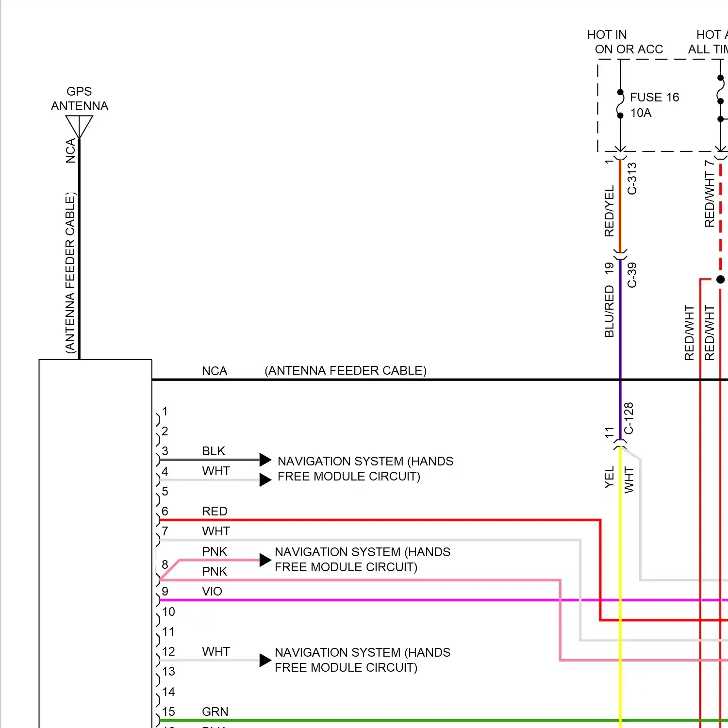This screenshot has height=728, width=728.
Task: Click the vertical WHT label beside YEL
Action: pyautogui.click(x=629, y=480)
